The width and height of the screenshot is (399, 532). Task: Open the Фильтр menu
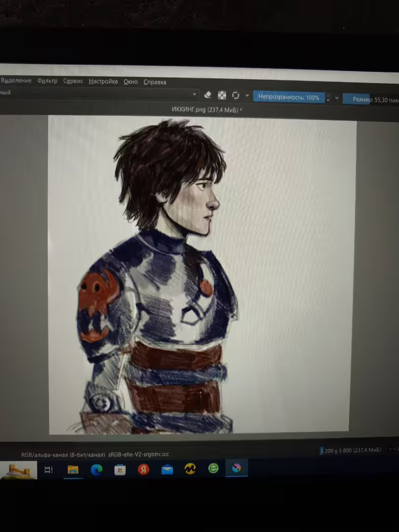(47, 81)
